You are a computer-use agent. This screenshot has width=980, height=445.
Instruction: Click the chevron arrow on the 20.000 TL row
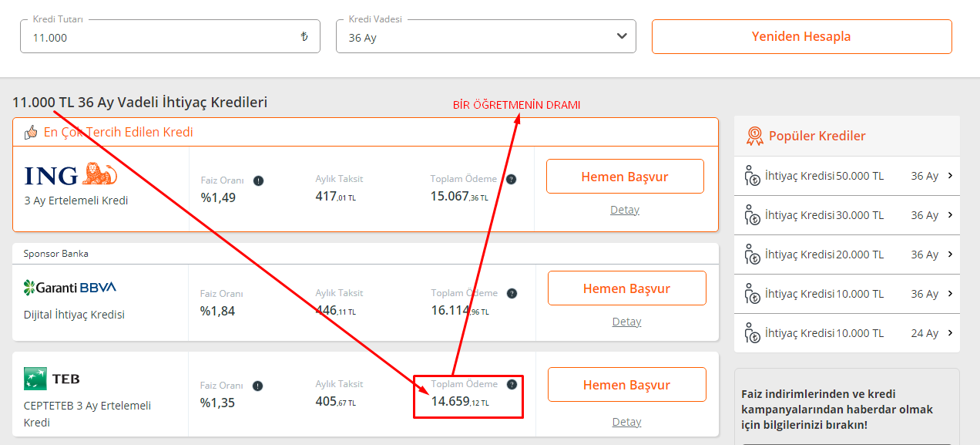coord(951,254)
